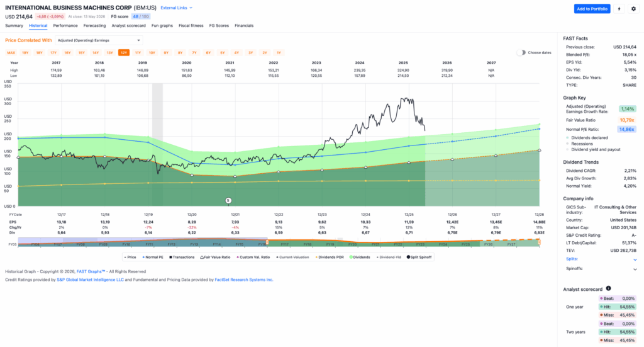Toggle Split Spinoff legend entry
Viewport: 644px width, 347px height.
tap(419, 257)
